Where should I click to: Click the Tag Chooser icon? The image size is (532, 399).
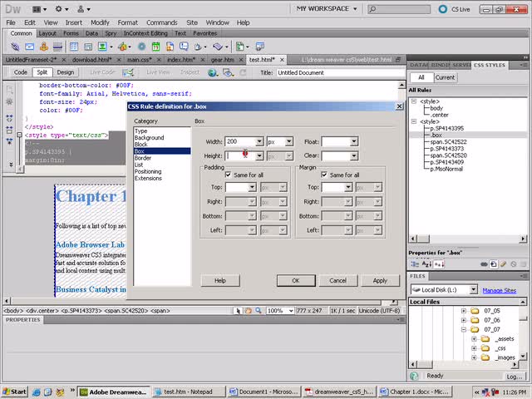point(260,47)
